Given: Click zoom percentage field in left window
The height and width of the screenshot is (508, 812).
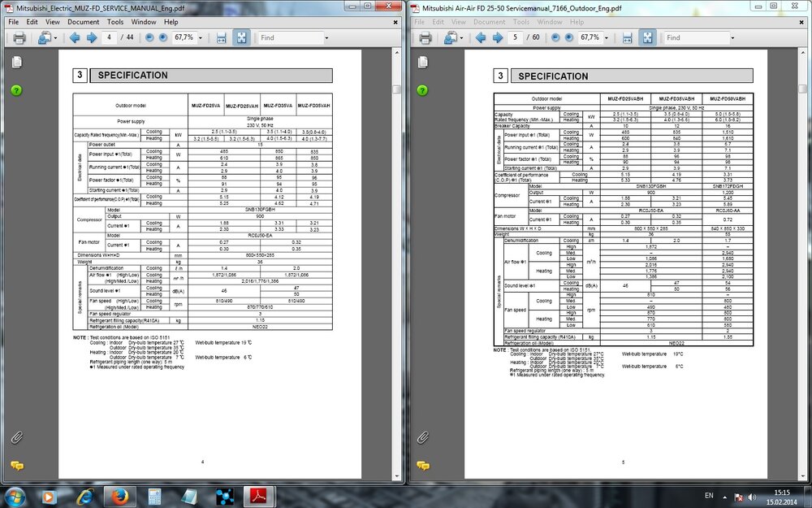Looking at the screenshot, I should pos(184,37).
